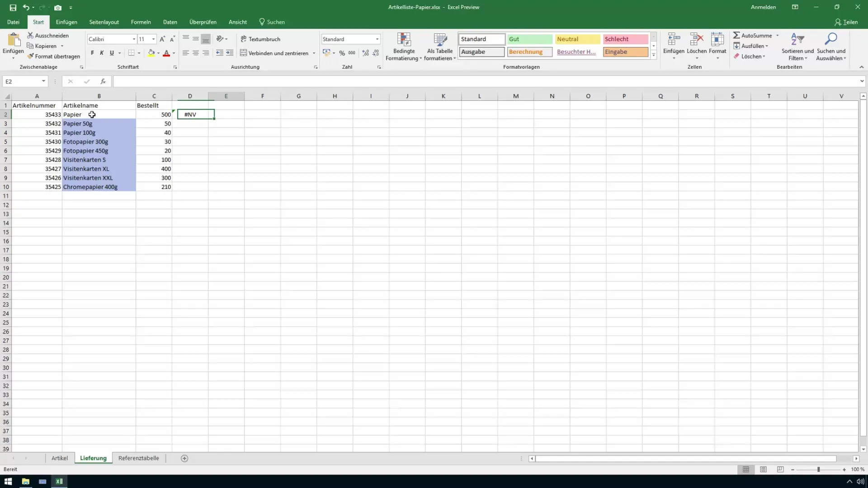
Task: Click the Einfügen clipboard paste icon
Action: [13, 40]
